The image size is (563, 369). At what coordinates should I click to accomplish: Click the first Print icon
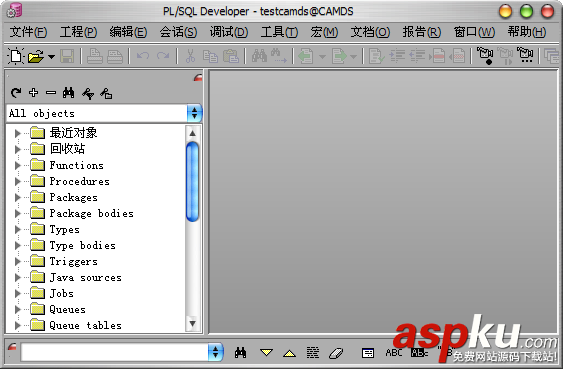tap(95, 56)
